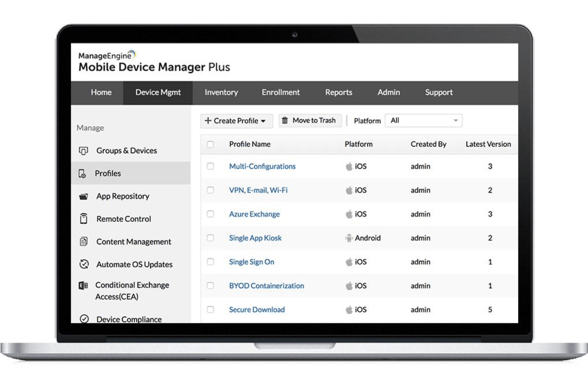Tick the VPN, E-mail, Wi-Fi profile checkbox
Viewport: 588px width, 392px height.
tap(211, 190)
